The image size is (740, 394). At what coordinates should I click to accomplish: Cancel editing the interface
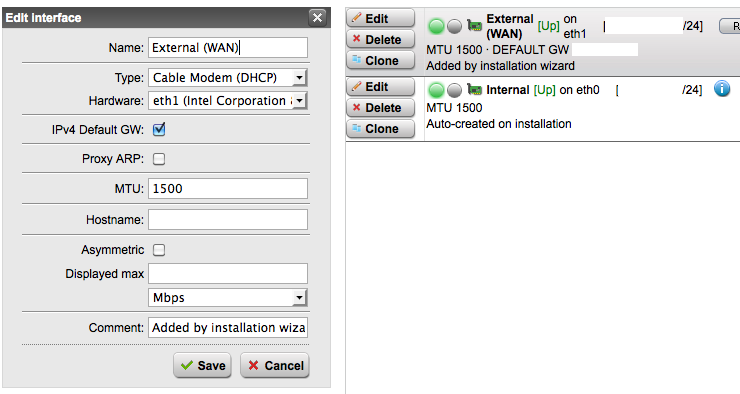click(275, 365)
